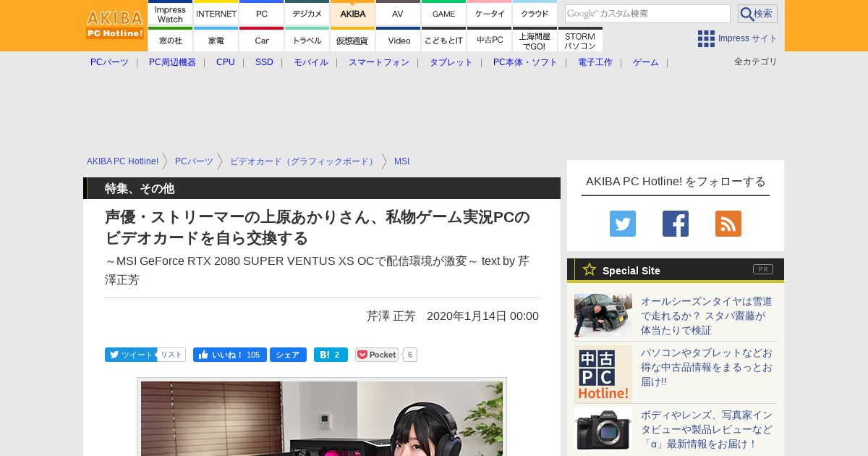Screen dimensions: 868x456
Task: Open the スマートフォン category link
Action: coord(379,62)
